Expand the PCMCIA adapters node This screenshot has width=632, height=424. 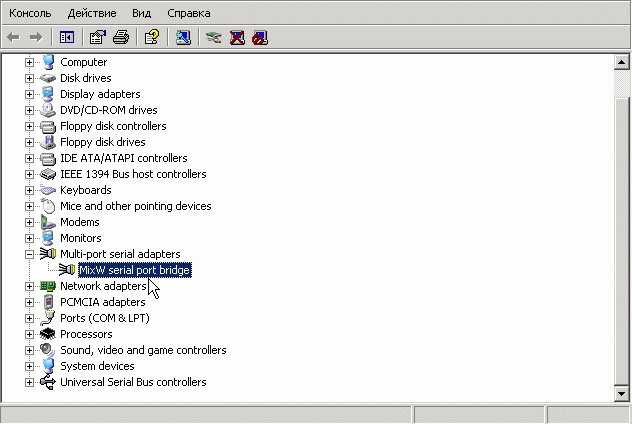point(29,302)
